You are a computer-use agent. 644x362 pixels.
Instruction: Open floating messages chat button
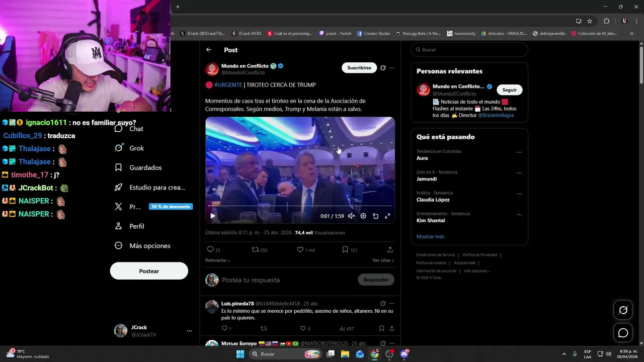623,333
